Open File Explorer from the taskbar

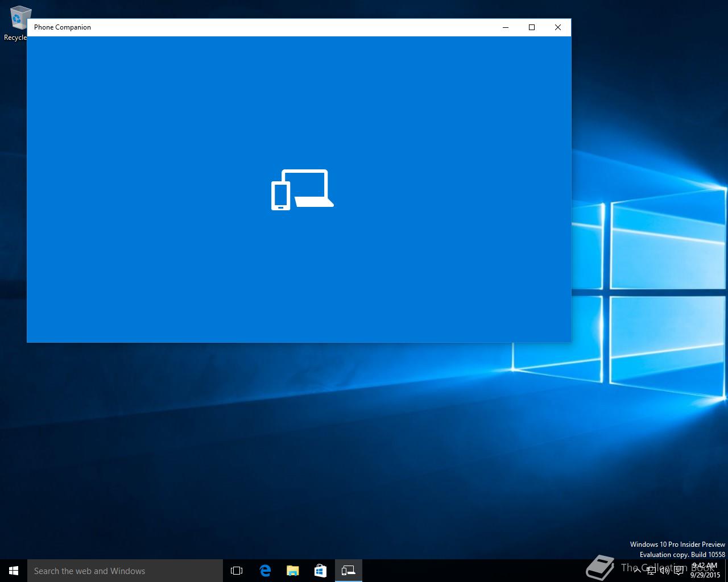point(292,571)
